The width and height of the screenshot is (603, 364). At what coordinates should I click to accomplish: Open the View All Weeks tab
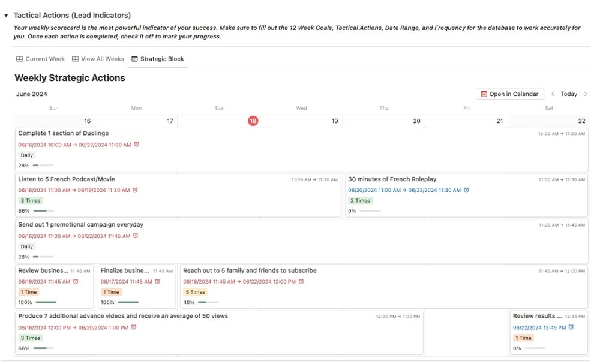coord(98,59)
